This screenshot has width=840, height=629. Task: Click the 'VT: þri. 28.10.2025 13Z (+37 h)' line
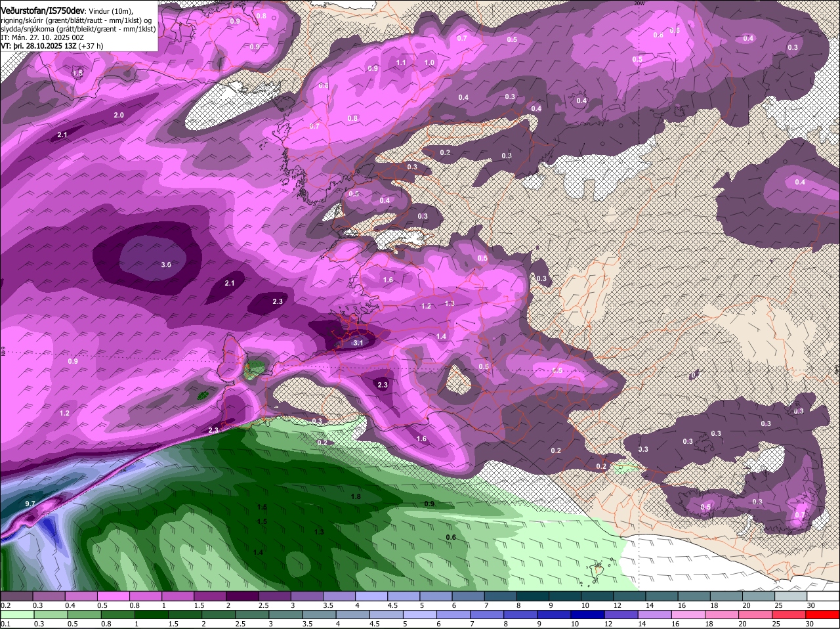[x=52, y=46]
